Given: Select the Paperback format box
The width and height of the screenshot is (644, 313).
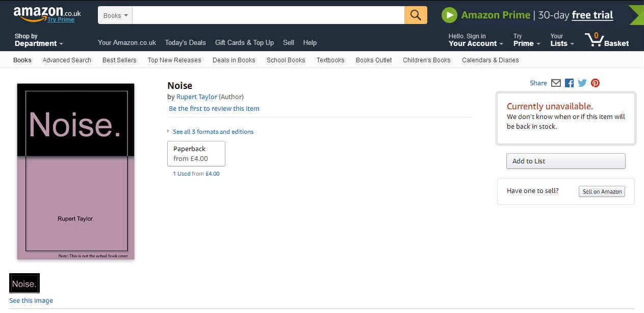Looking at the screenshot, I should [196, 154].
